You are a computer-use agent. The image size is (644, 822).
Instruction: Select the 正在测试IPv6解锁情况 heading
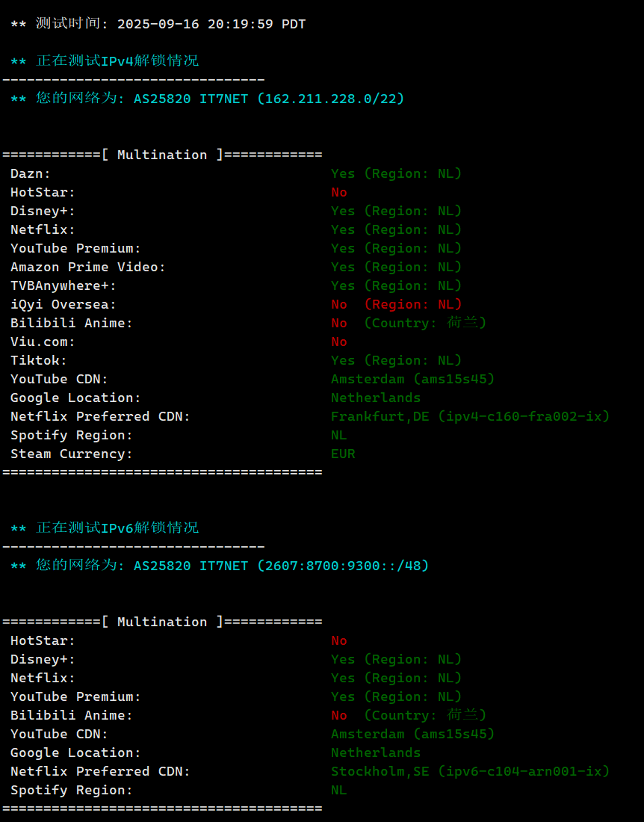(117, 528)
